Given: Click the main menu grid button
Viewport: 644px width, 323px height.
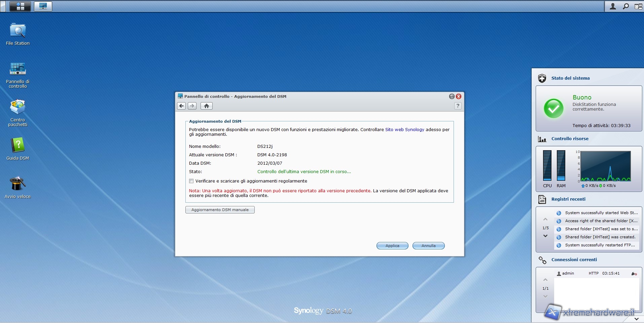Looking at the screenshot, I should click(x=20, y=6).
